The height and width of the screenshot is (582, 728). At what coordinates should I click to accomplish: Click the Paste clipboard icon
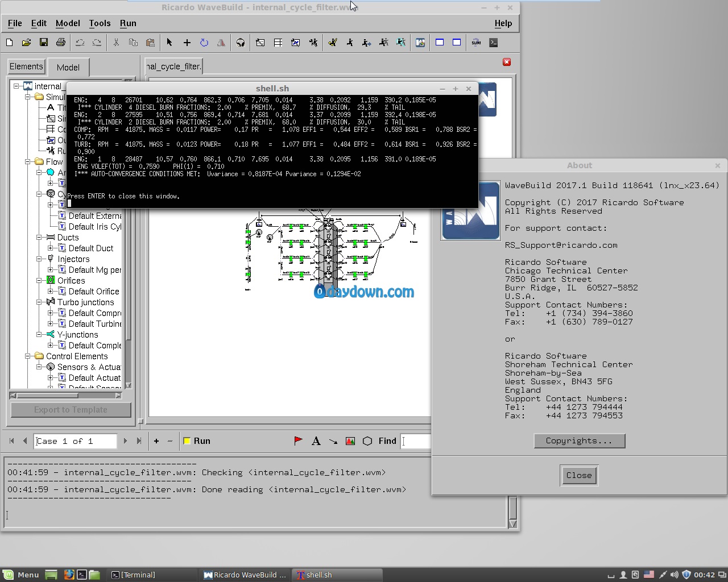[151, 43]
